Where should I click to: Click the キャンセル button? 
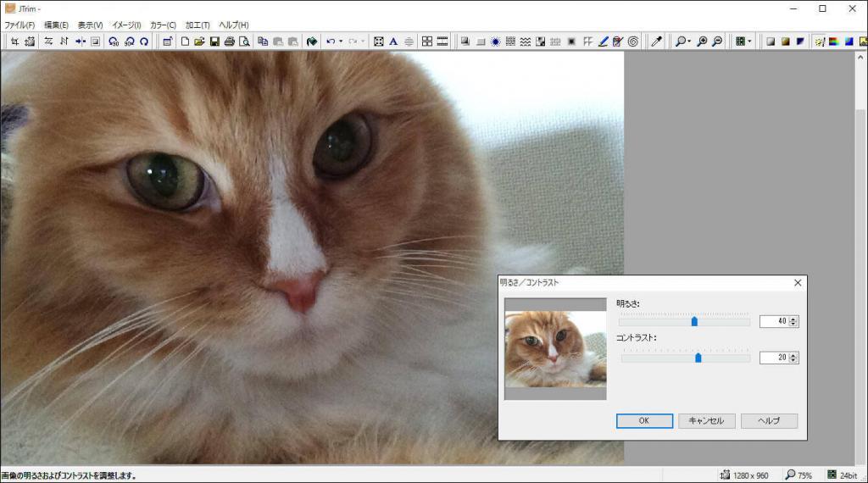pos(706,421)
